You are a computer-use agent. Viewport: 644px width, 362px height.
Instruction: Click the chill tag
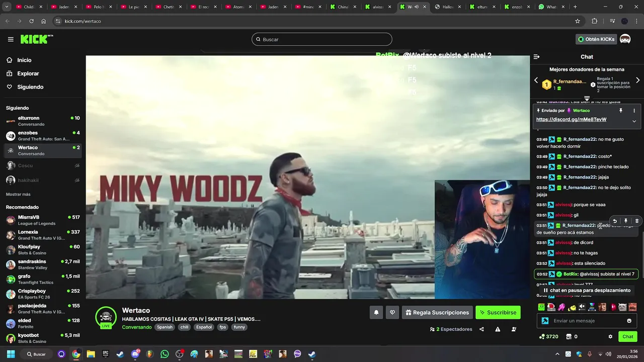[x=184, y=327]
